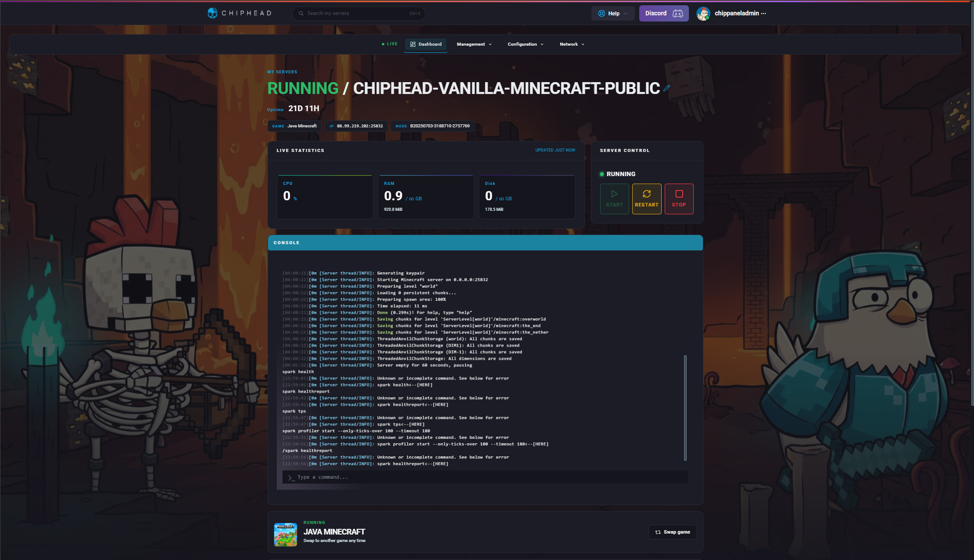Click the 'spark profiler start' command line
Screen dimensions: 974x560
point(356,431)
